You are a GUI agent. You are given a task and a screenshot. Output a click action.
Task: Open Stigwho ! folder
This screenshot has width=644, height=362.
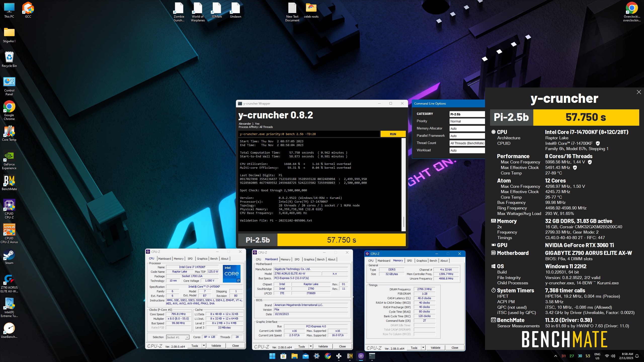[x=9, y=35]
